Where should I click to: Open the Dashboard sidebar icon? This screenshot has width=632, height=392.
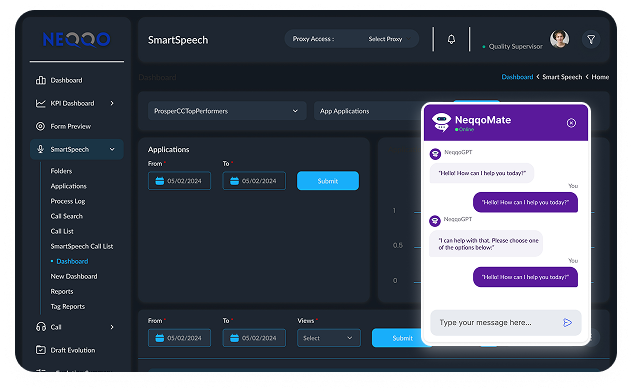[x=41, y=80]
